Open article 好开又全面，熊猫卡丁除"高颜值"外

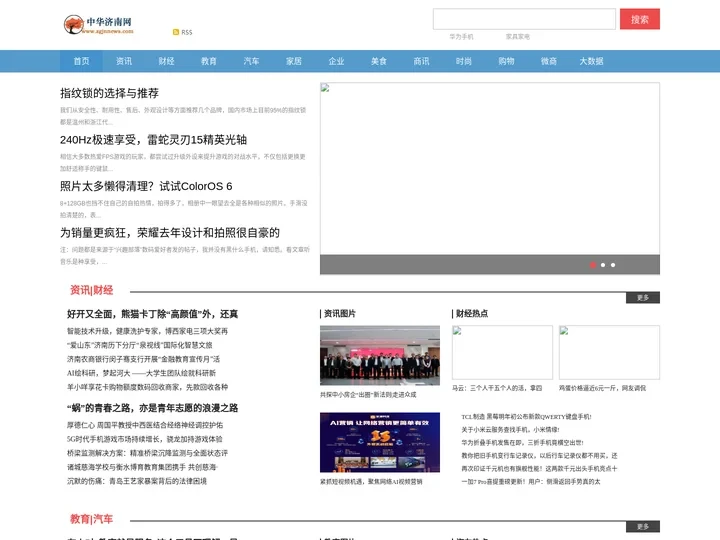click(x=152, y=314)
